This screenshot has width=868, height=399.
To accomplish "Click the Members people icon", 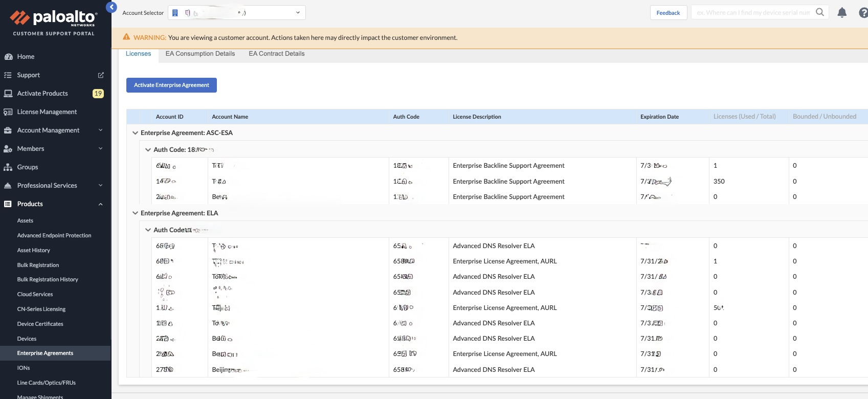I will point(8,149).
